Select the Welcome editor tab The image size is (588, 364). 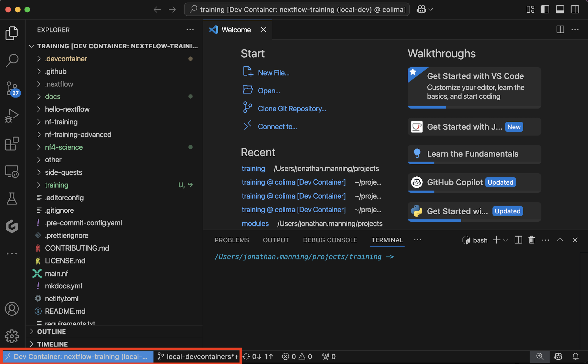click(236, 29)
